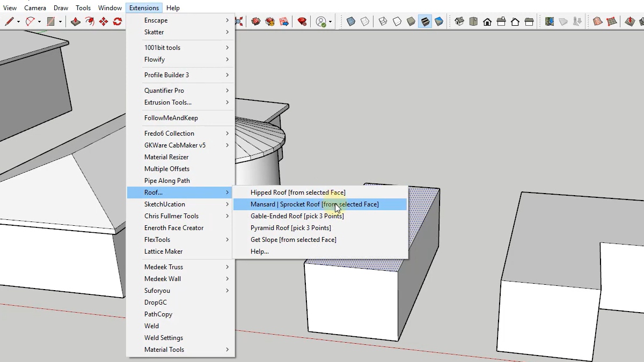The height and width of the screenshot is (362, 644).
Task: Choose Mansard | Sprocket Roof option
Action: point(320,204)
